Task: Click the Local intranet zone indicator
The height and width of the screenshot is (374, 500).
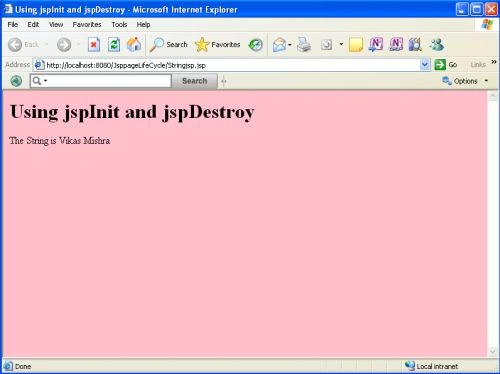Action: pyautogui.click(x=431, y=366)
